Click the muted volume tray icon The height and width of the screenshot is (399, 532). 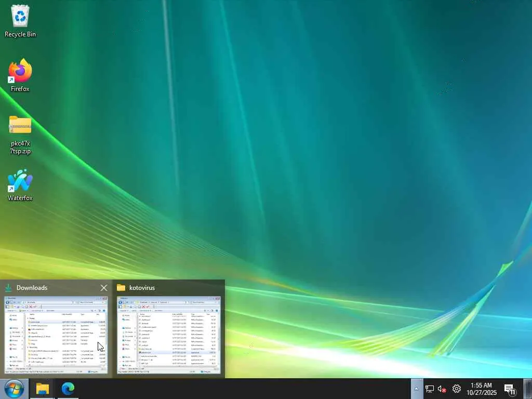pyautogui.click(x=442, y=389)
